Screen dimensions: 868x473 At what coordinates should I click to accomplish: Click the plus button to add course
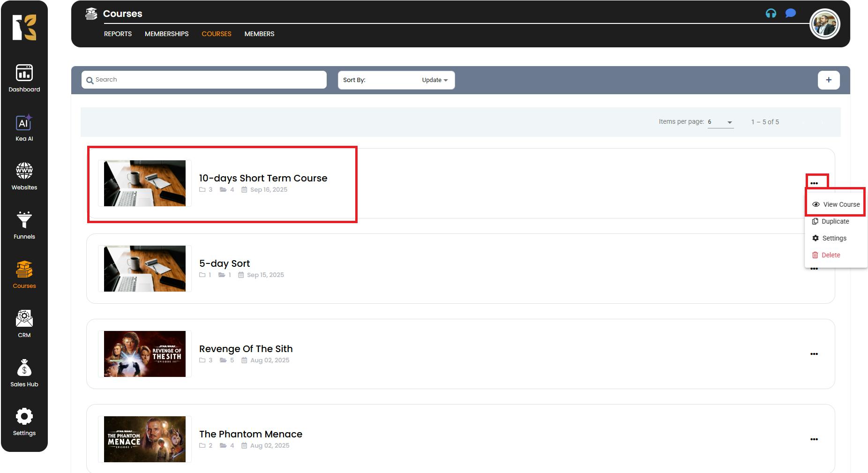828,80
